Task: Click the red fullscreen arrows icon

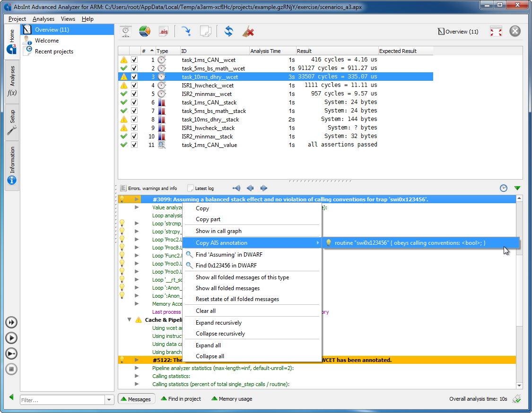Action: coord(496,32)
